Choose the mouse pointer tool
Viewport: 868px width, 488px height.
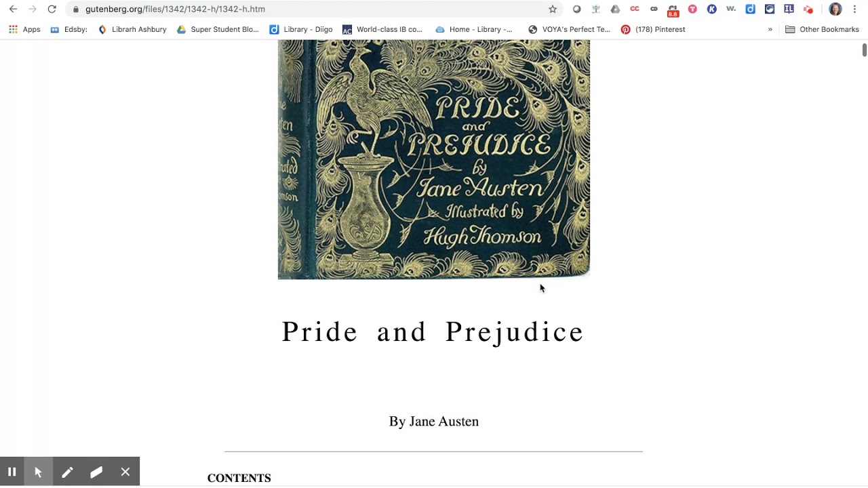38,472
